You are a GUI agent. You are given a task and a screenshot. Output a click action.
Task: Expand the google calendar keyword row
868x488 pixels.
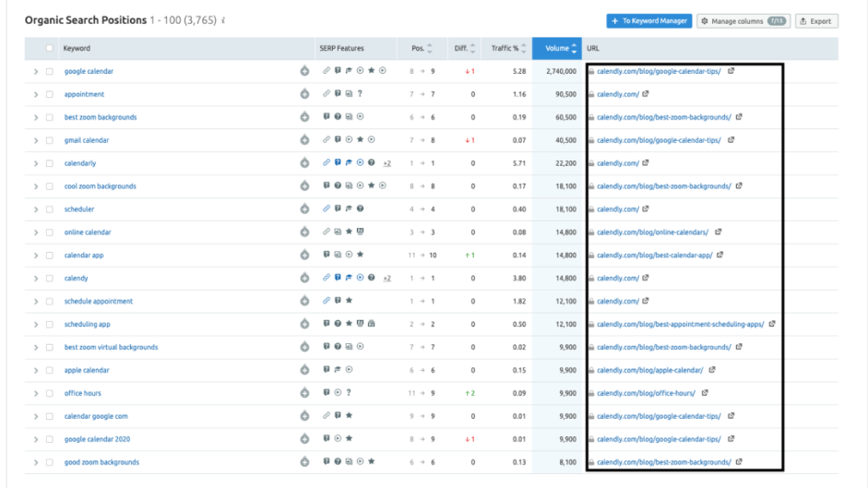point(36,71)
